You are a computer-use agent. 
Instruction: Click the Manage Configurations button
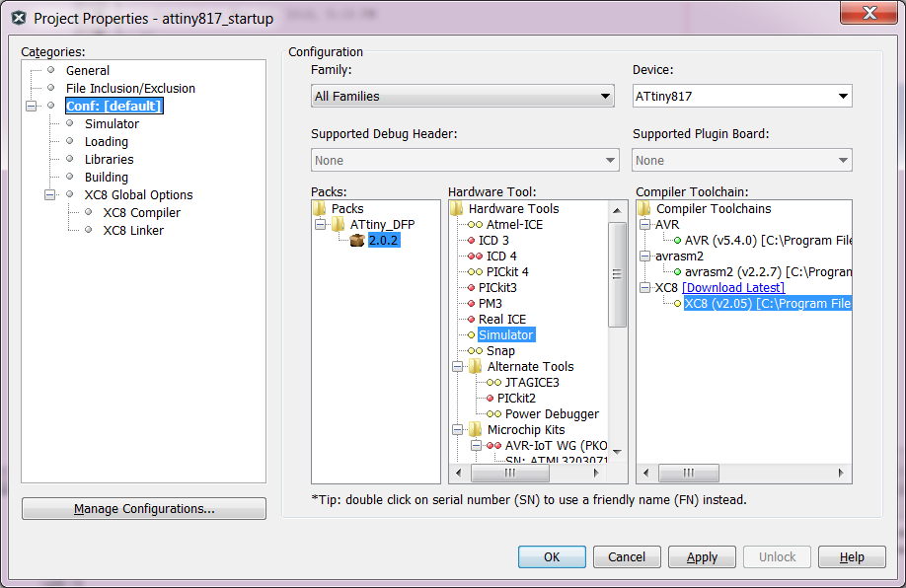pyautogui.click(x=144, y=508)
